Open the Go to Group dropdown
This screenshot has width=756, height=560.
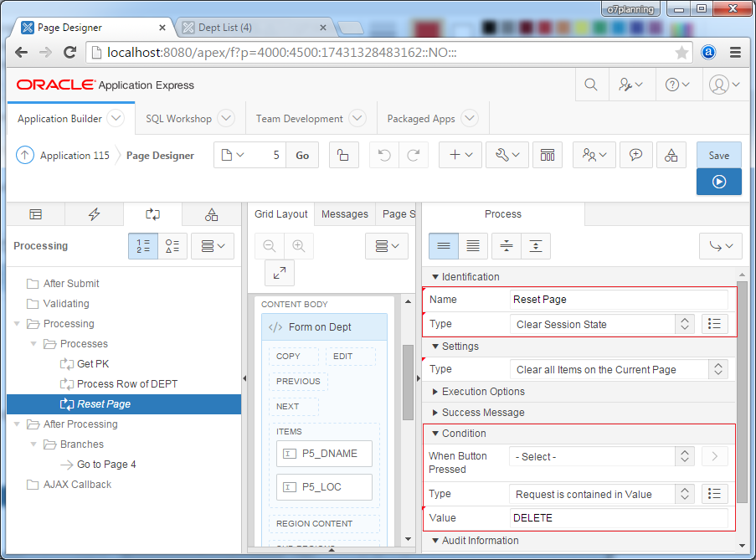point(721,246)
